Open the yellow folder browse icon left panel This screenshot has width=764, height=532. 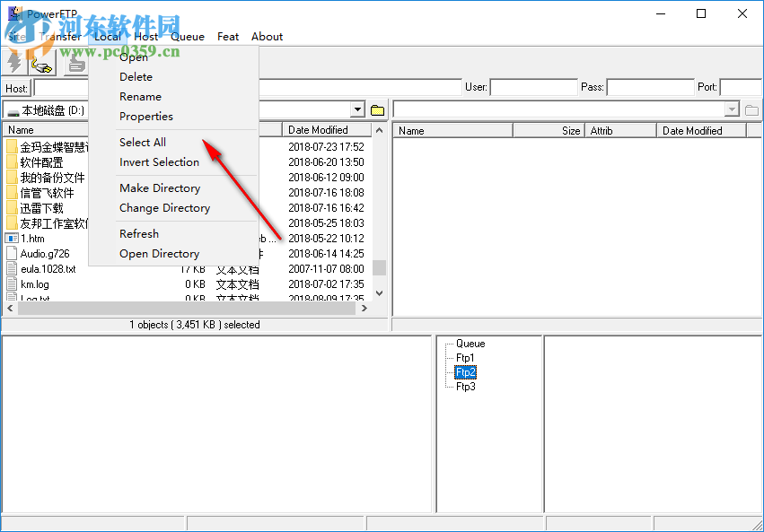tap(377, 109)
